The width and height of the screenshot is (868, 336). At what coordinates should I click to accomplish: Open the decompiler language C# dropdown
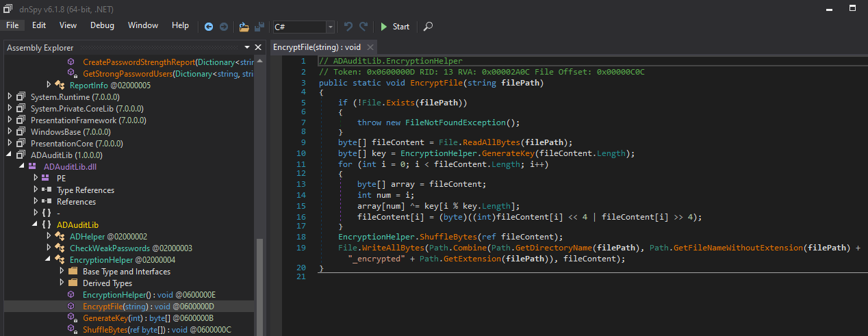point(331,26)
